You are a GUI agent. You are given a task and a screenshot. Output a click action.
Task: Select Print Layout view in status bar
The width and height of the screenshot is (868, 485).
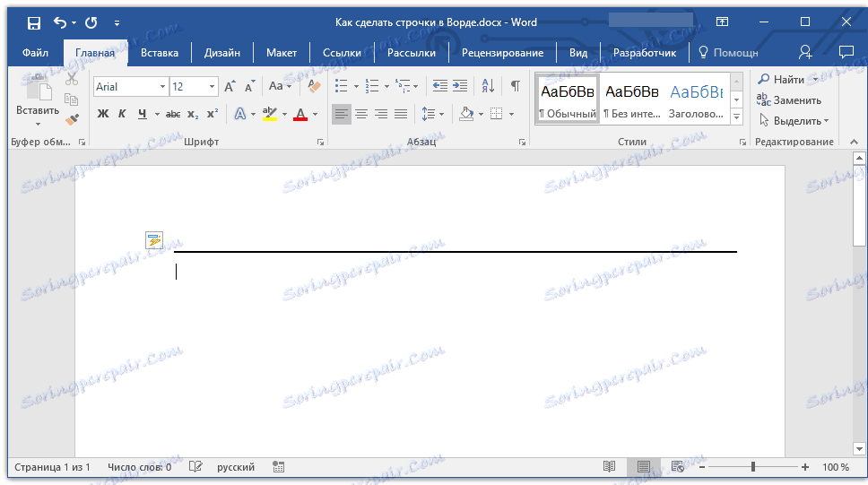(643, 467)
